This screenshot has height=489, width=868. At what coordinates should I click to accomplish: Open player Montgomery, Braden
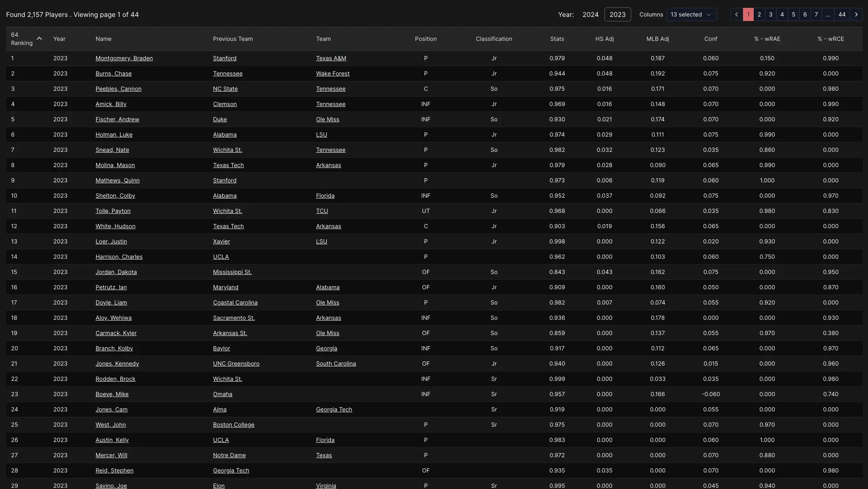(124, 58)
